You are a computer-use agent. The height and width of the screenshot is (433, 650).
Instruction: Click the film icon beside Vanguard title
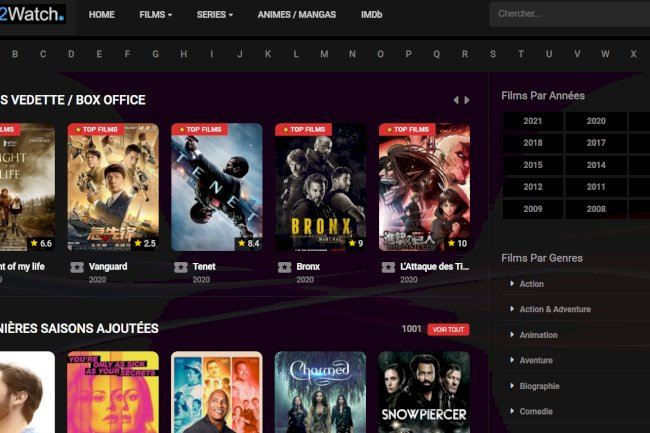coord(77,267)
